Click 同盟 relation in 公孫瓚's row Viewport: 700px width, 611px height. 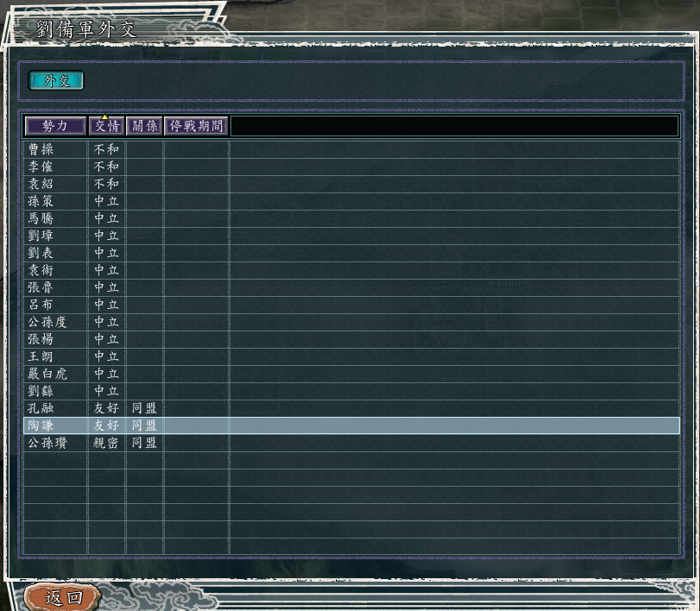tap(144, 443)
